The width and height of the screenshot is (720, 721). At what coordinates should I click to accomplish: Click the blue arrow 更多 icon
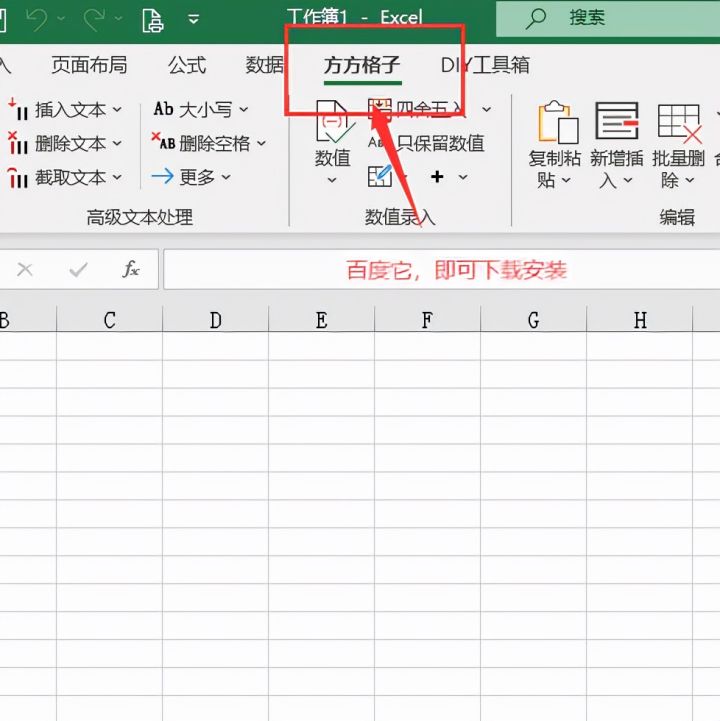coord(163,176)
